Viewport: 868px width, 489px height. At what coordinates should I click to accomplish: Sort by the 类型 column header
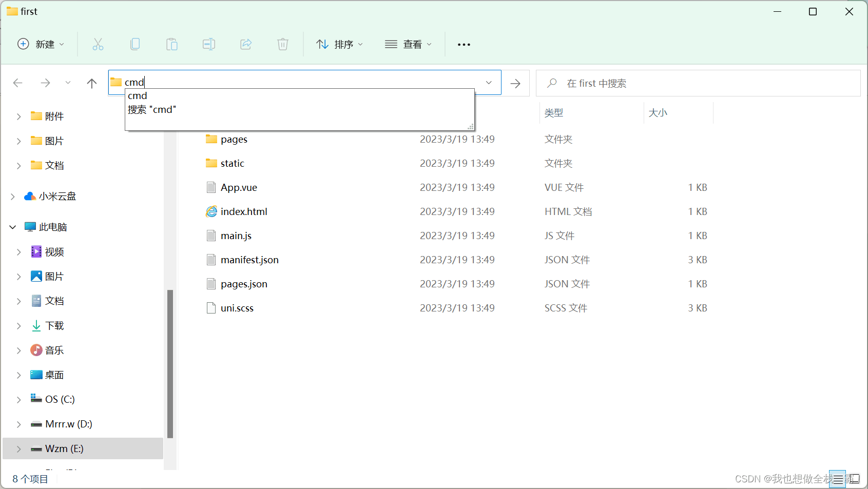coord(554,113)
